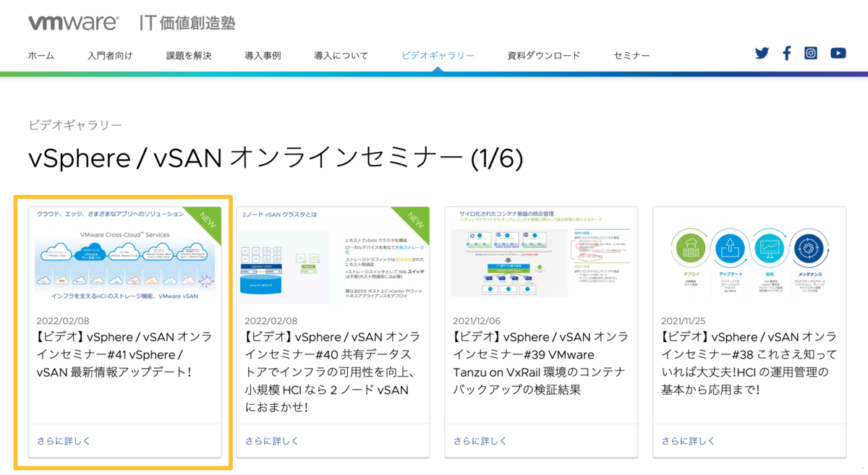Click さらに詳しく under seminar #41
Screen dimensions: 868x475
[64, 440]
